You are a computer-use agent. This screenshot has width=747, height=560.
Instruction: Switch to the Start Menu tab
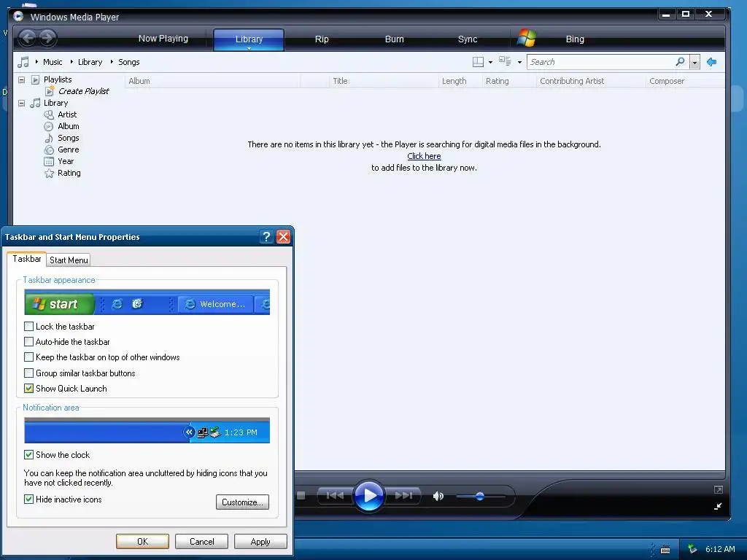point(69,260)
